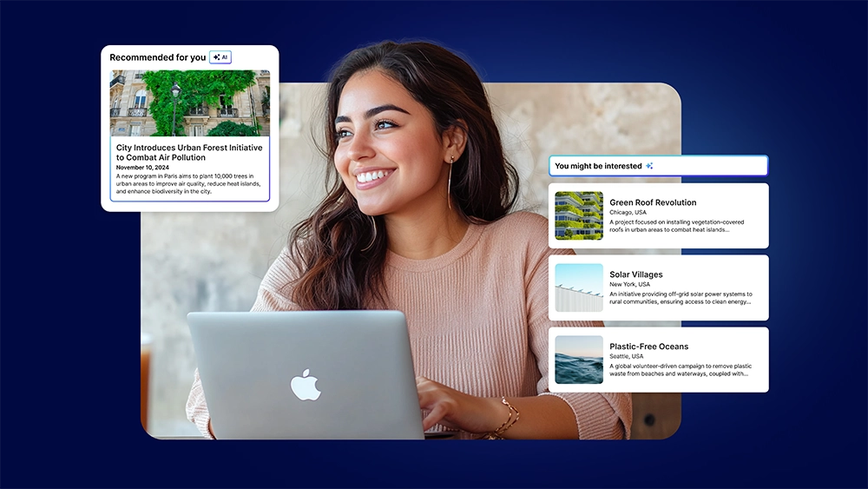Open the Plastic-Free Oceans title
This screenshot has width=868, height=489.
point(648,346)
